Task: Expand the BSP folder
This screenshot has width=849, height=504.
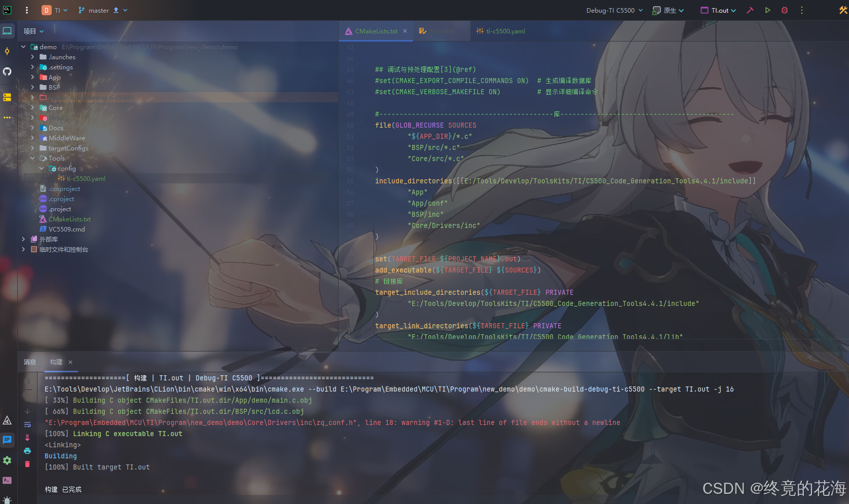Action: click(x=32, y=87)
